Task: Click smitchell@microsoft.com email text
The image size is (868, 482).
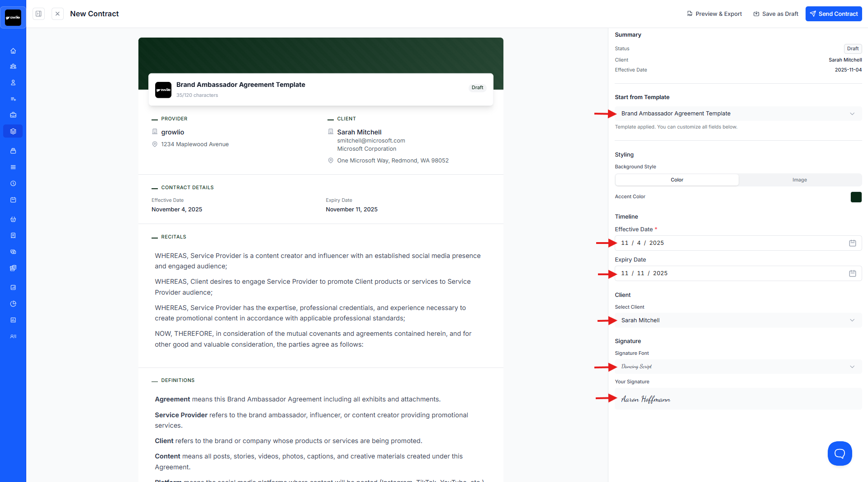Action: pos(371,141)
